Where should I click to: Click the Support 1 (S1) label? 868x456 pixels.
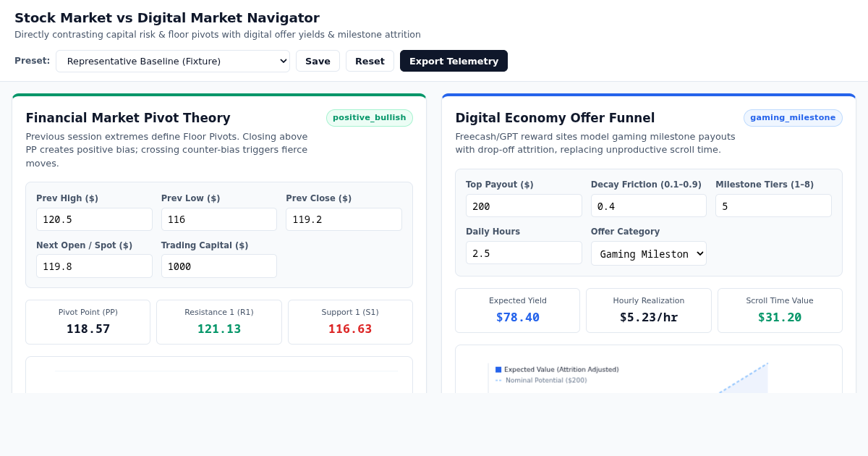coord(350,312)
